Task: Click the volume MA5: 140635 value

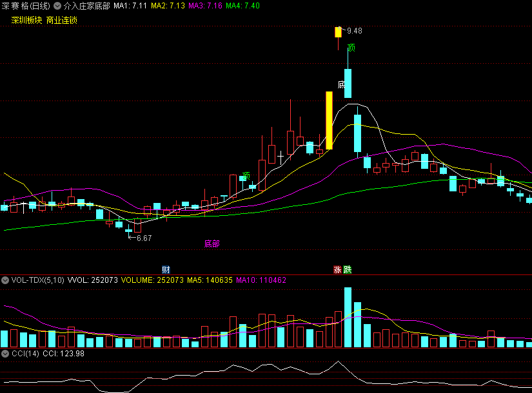Action: 210,280
